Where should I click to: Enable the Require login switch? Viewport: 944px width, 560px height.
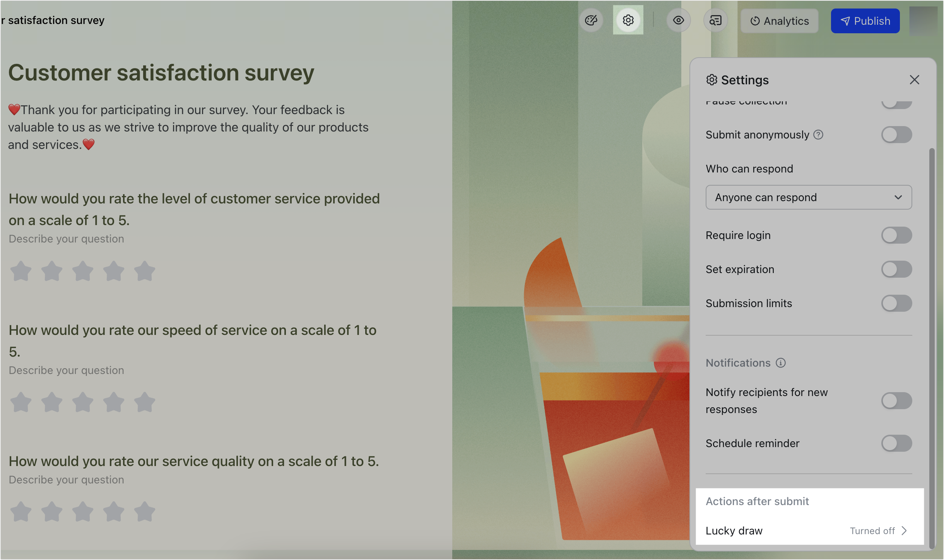(896, 235)
